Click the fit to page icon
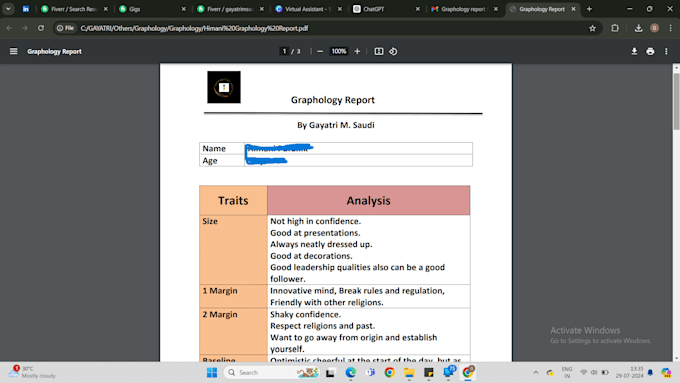The width and height of the screenshot is (680, 383). pos(379,51)
